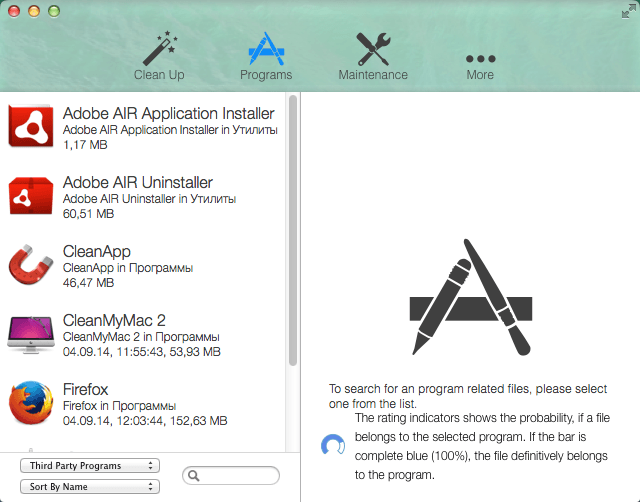Select the CleanApp title
The width and height of the screenshot is (640, 502).
coord(97,252)
